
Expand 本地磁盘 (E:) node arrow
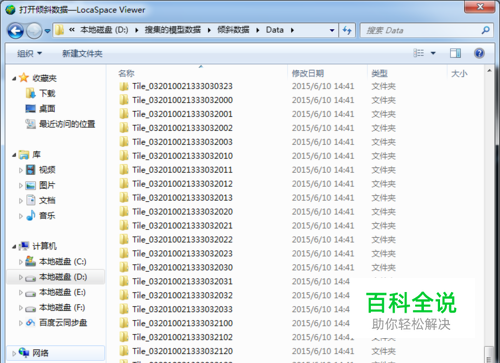click(x=21, y=293)
